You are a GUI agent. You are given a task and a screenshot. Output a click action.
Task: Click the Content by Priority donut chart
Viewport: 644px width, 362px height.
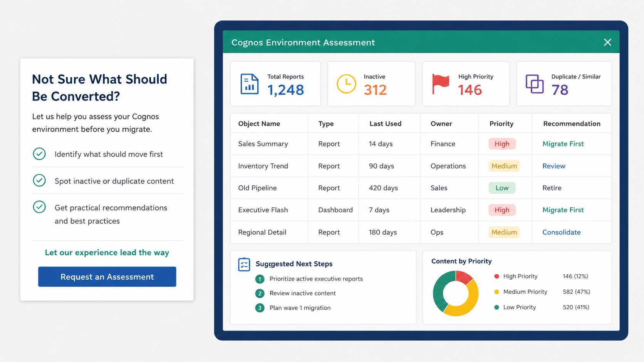click(x=456, y=294)
